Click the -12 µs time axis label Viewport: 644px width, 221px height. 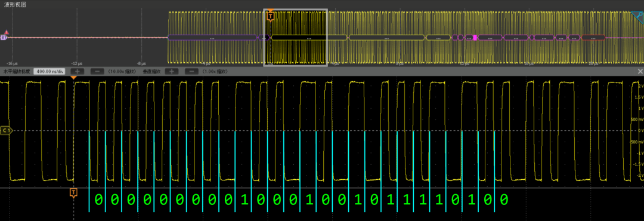click(77, 64)
